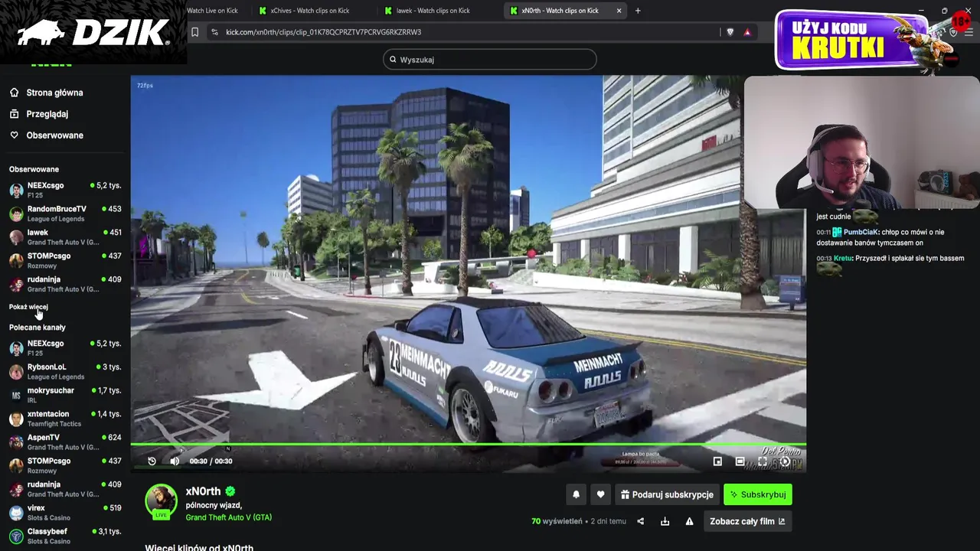Click lawek avatar in Obserwowane list

pyautogui.click(x=16, y=237)
